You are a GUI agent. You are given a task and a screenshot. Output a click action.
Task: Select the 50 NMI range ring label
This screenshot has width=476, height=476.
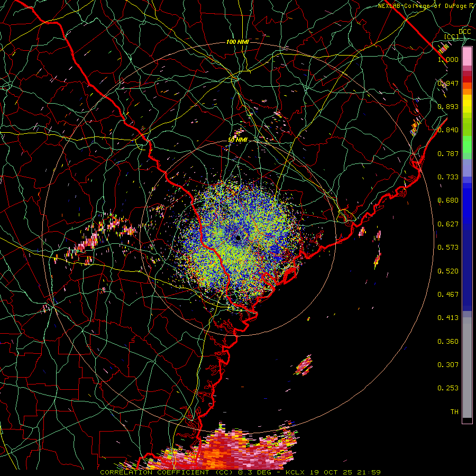pyautogui.click(x=237, y=140)
